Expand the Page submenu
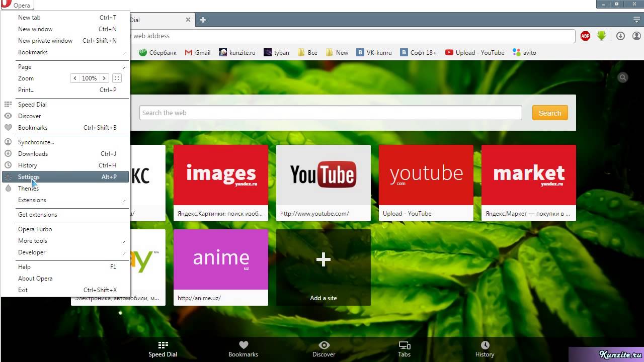The image size is (644, 362). coord(65,67)
